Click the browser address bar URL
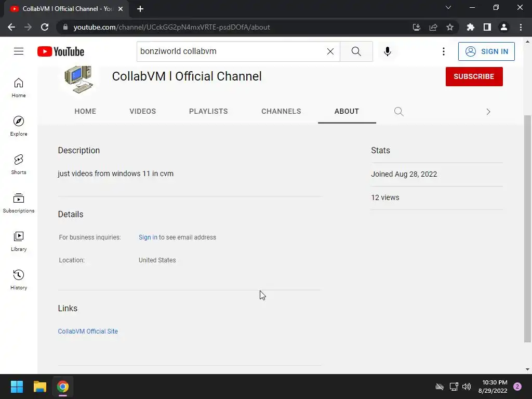 pyautogui.click(x=171, y=27)
